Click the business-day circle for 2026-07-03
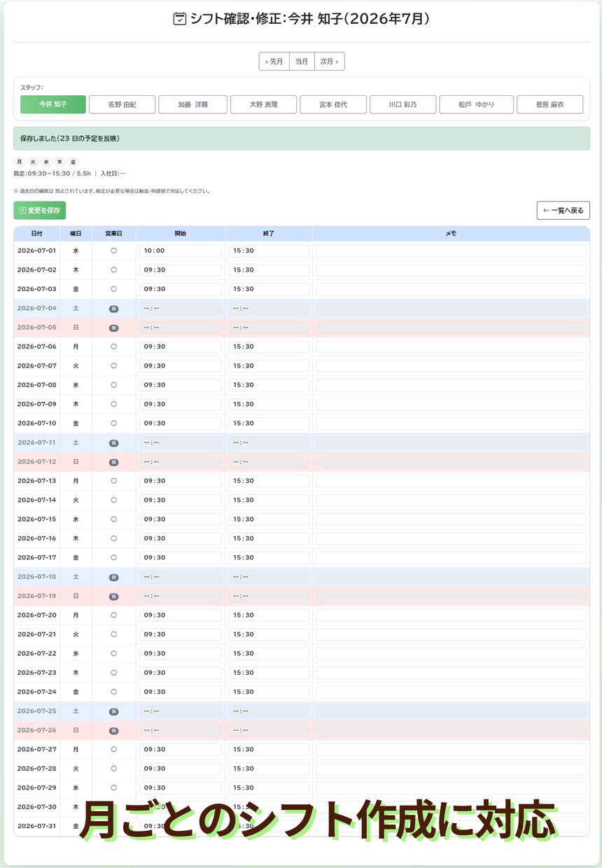The width and height of the screenshot is (602, 868). coord(113,289)
